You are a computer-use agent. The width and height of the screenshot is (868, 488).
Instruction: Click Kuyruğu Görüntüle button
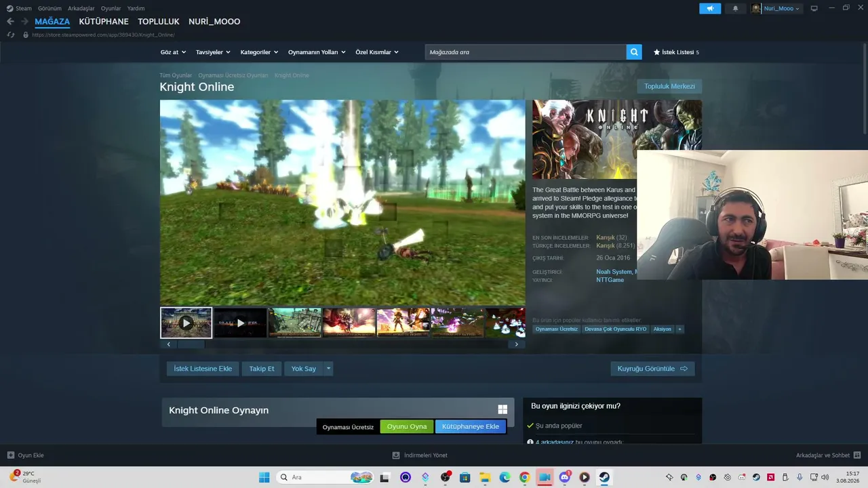click(652, 369)
